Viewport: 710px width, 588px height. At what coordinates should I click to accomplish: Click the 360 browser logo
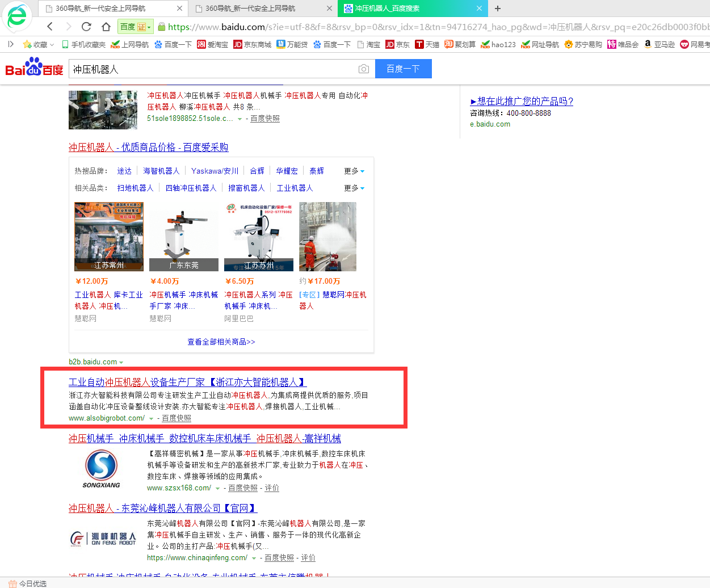coord(17,16)
